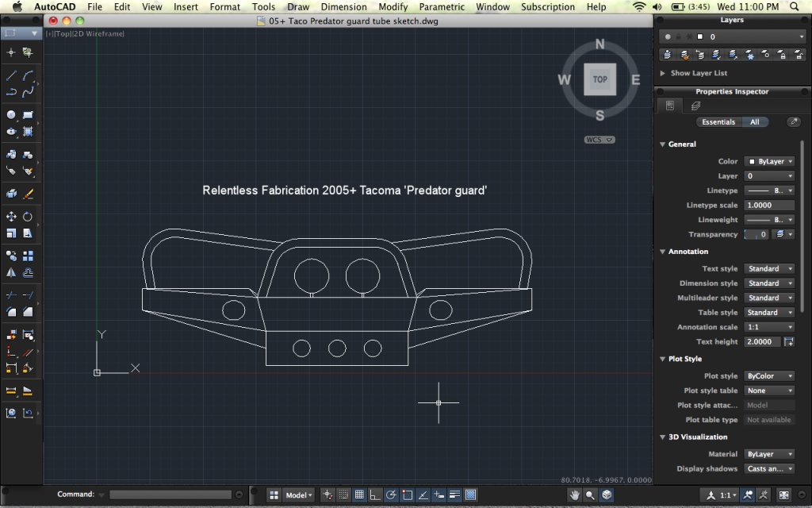
Task: Click the Linetype scale input field
Action: point(769,206)
